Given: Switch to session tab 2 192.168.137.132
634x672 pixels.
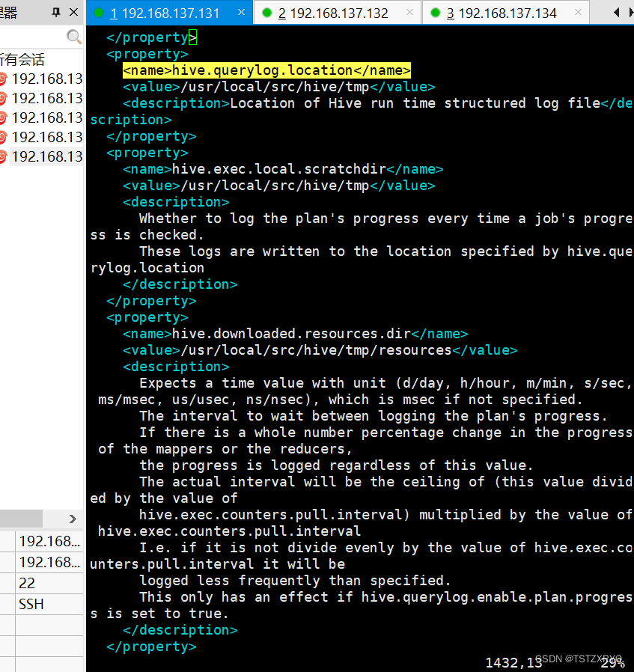Looking at the screenshot, I should [338, 13].
